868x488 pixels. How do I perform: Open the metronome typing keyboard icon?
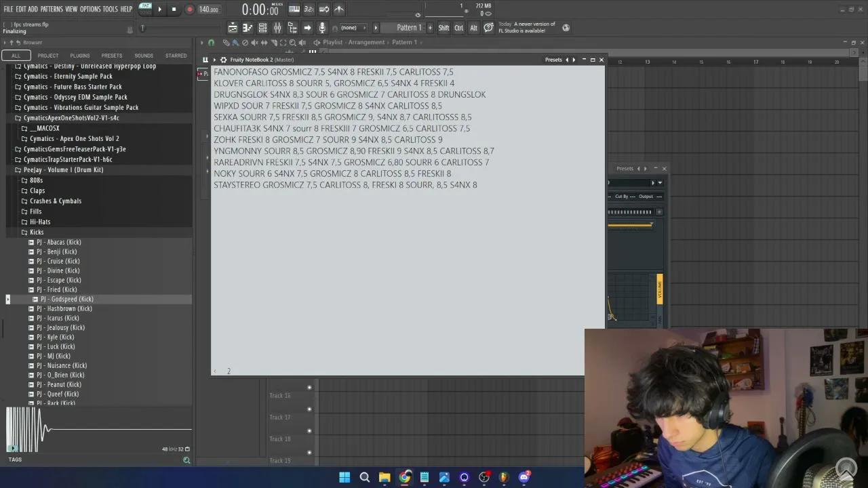pyautogui.click(x=294, y=9)
